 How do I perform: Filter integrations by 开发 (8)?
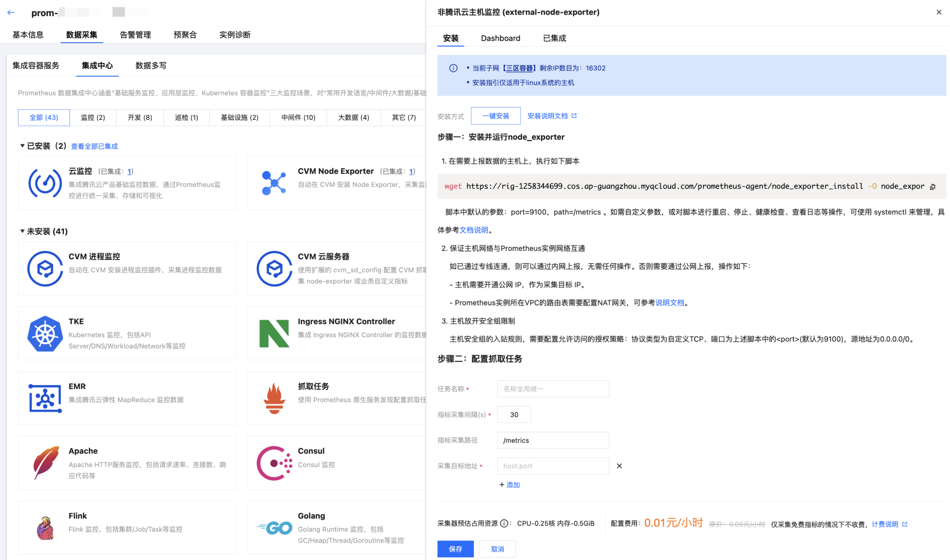[140, 117]
